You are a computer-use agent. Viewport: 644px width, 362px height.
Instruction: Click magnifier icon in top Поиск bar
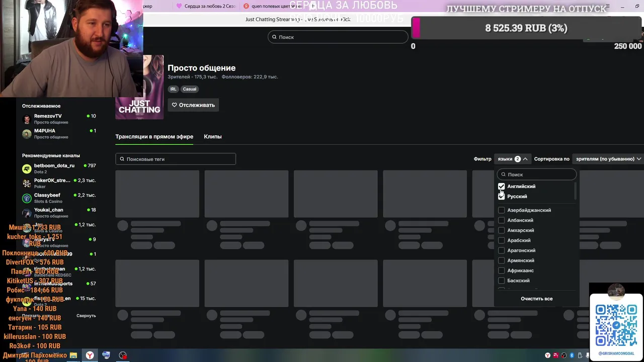(274, 37)
